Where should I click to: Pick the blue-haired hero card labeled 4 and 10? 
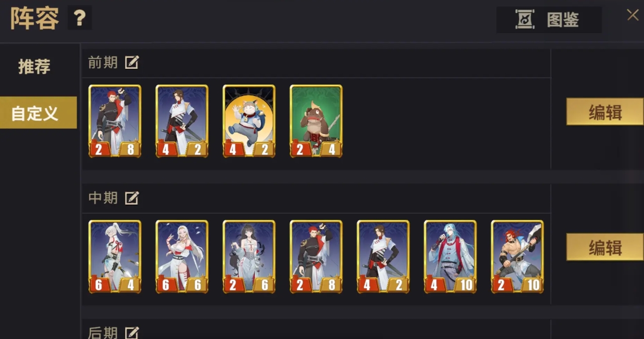pyautogui.click(x=450, y=257)
